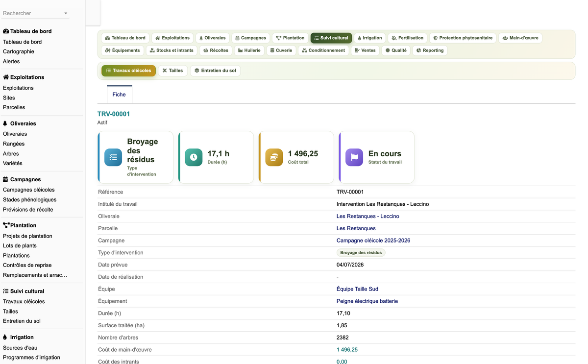Click the blue checklist icon on Broyage card
Screen dimensions: 588x364
pyautogui.click(x=113, y=157)
